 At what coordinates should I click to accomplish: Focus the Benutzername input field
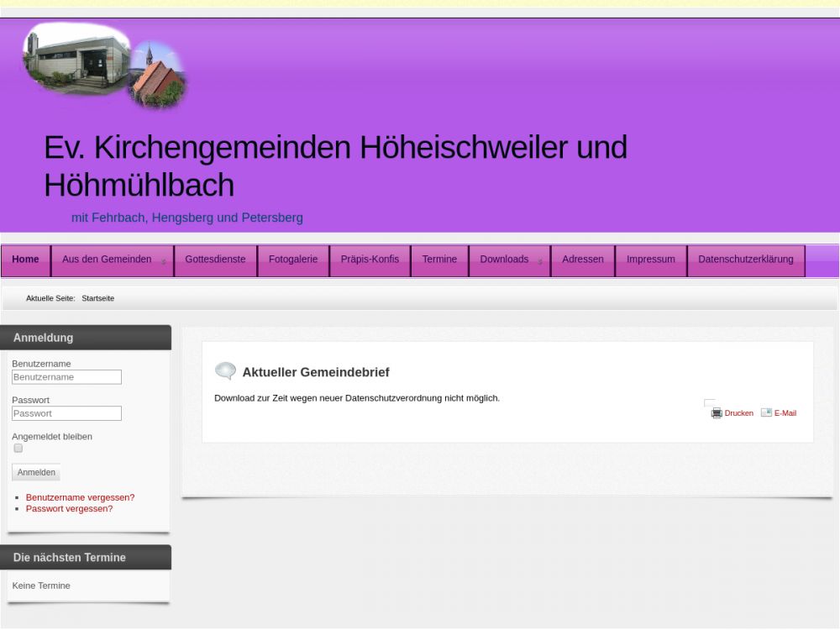(66, 377)
